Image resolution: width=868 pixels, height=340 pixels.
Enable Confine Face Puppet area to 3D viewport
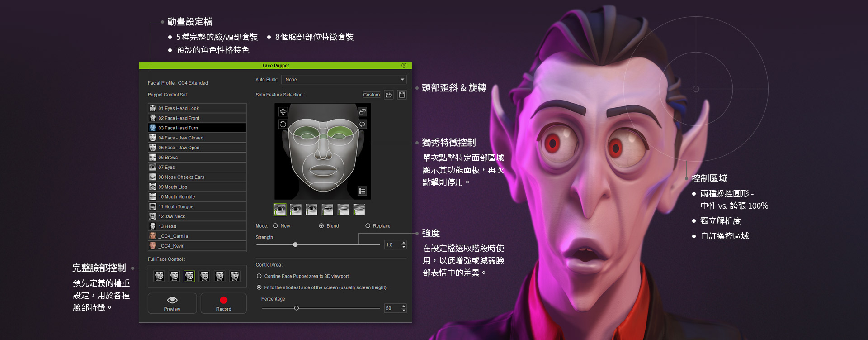[259, 276]
